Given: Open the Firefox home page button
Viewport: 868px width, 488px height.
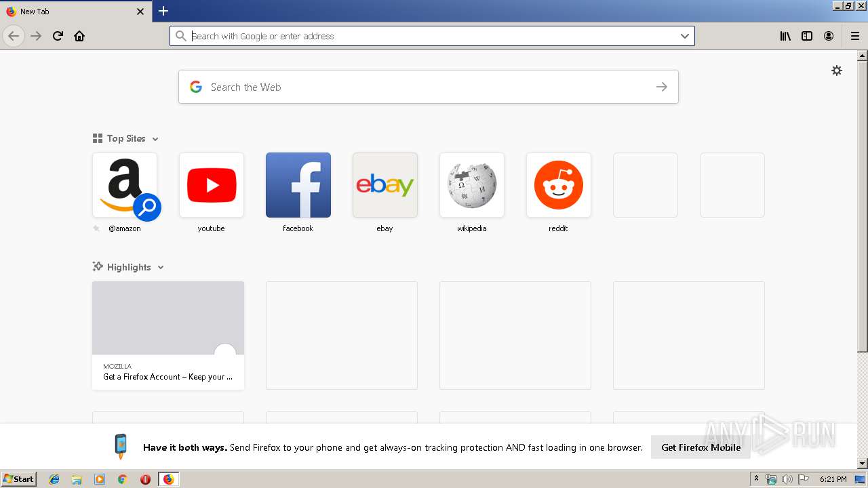Looking at the screenshot, I should [79, 36].
